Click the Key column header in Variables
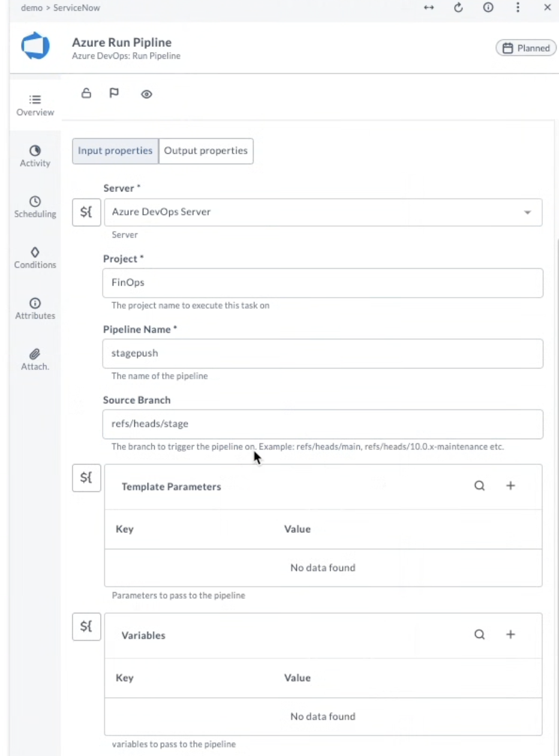 coord(125,678)
